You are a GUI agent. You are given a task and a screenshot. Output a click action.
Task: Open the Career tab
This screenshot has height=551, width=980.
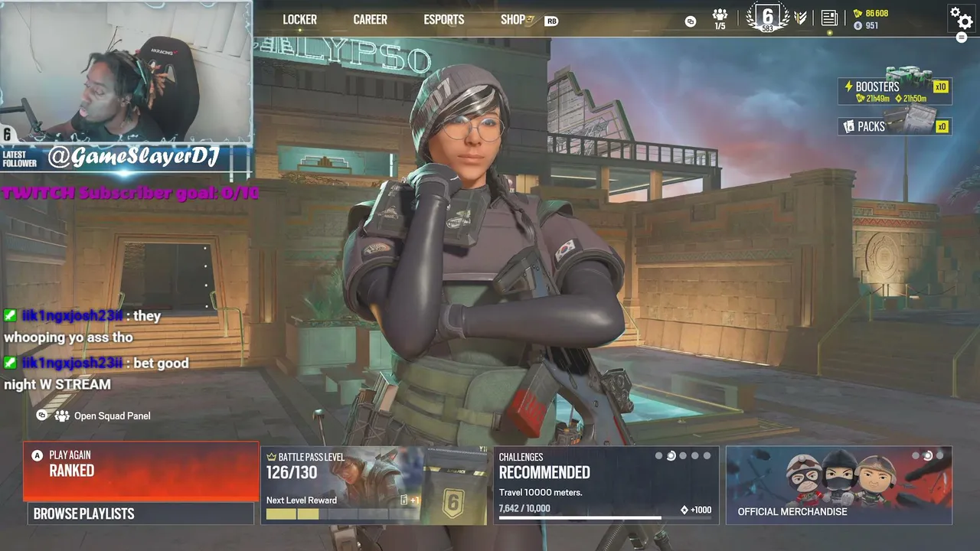point(370,20)
